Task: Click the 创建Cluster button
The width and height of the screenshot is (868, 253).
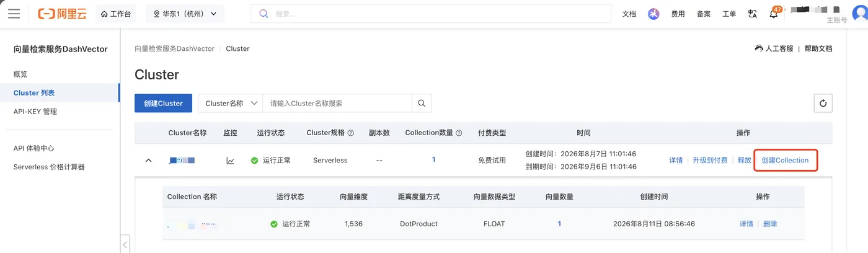Action: tap(163, 104)
